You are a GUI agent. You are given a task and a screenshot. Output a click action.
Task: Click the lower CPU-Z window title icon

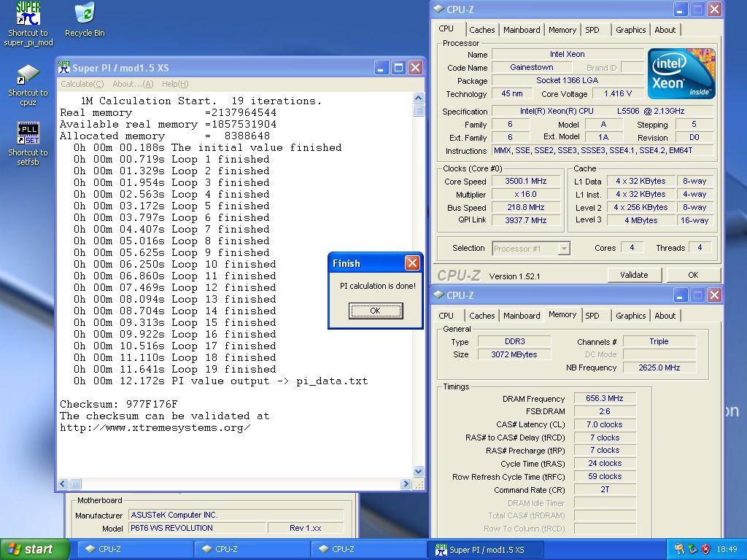pyautogui.click(x=438, y=295)
